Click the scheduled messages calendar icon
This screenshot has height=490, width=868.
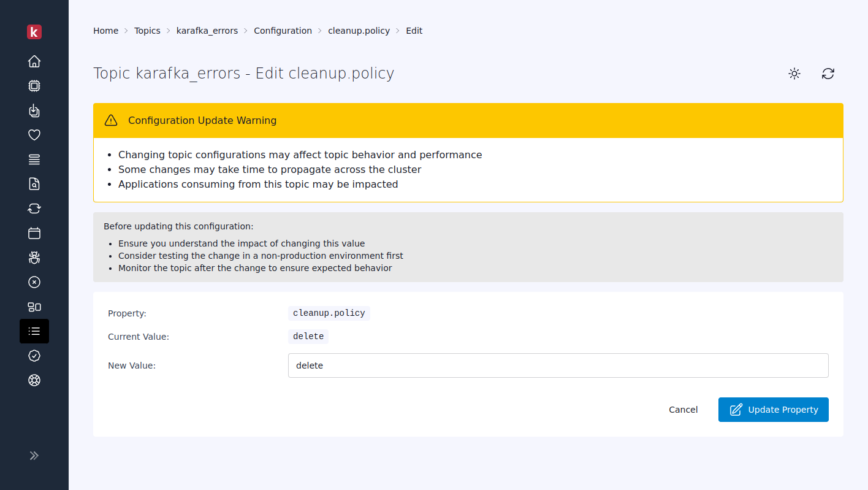(x=34, y=233)
